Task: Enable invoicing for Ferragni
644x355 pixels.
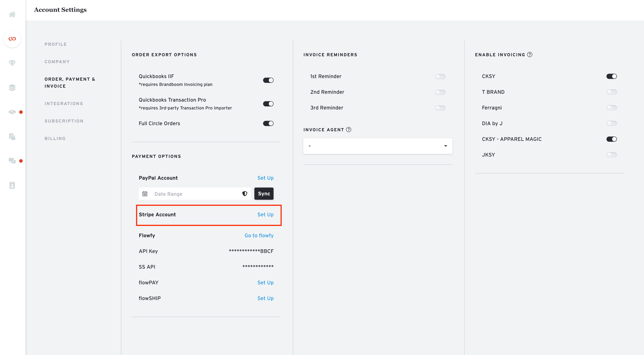Action: pyautogui.click(x=611, y=108)
